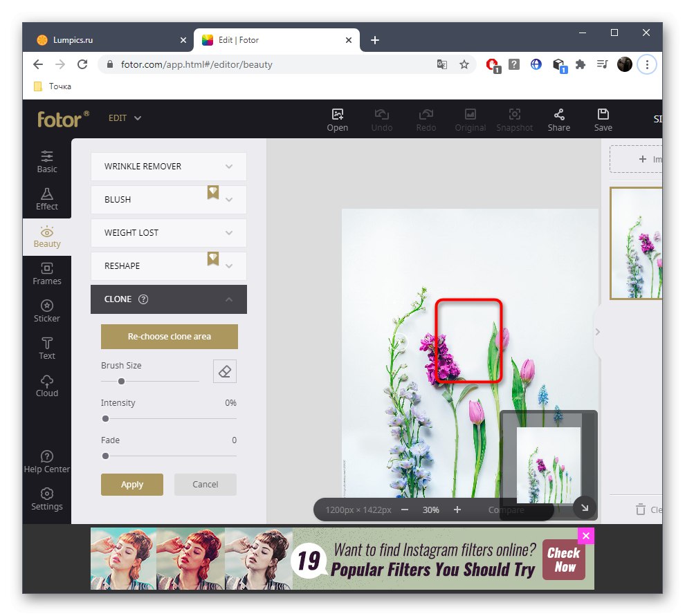Click the image thumbnail in the right panel
The height and width of the screenshot is (616, 685).
coord(637,243)
